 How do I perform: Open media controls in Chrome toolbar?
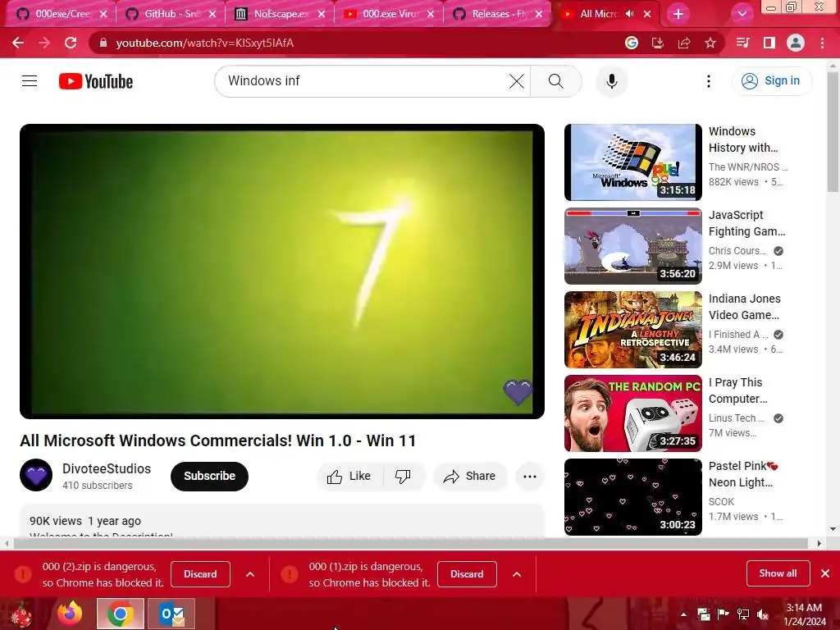[x=743, y=43]
